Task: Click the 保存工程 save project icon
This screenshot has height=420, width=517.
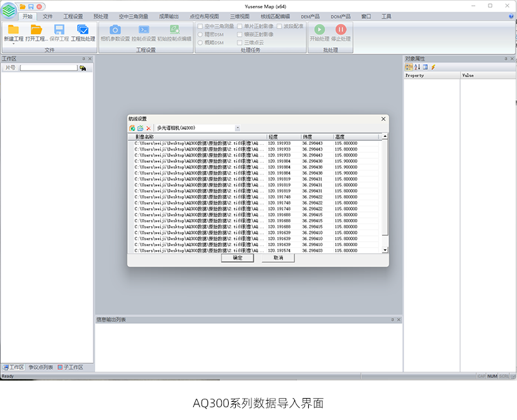Action: [x=59, y=30]
